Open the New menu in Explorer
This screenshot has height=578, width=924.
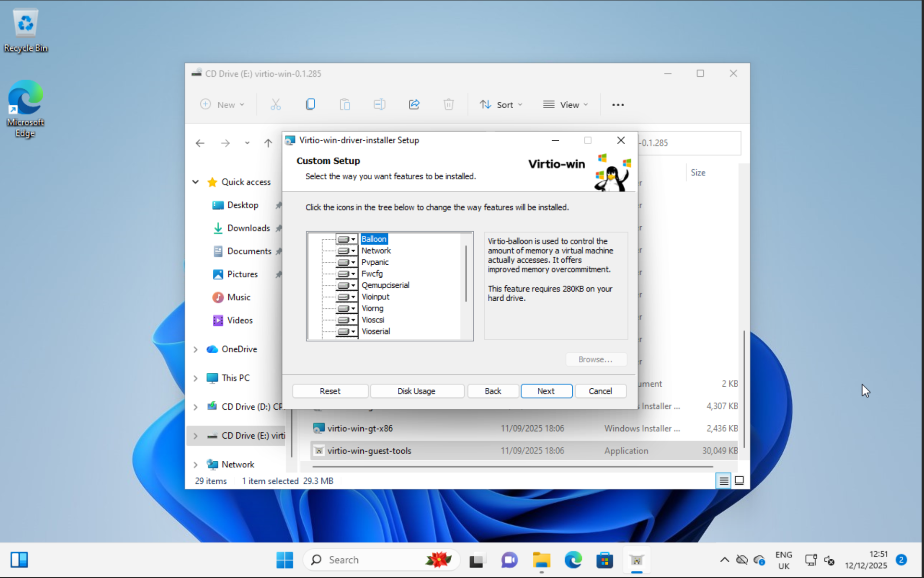(222, 104)
